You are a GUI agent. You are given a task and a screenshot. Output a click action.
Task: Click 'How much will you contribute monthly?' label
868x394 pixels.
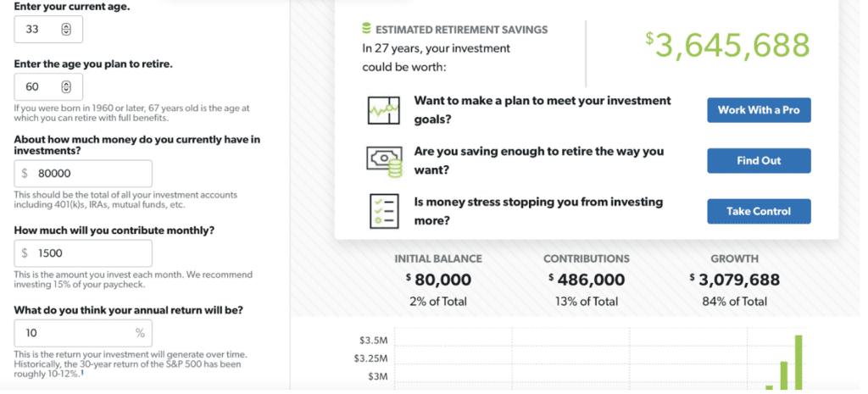[x=114, y=230]
